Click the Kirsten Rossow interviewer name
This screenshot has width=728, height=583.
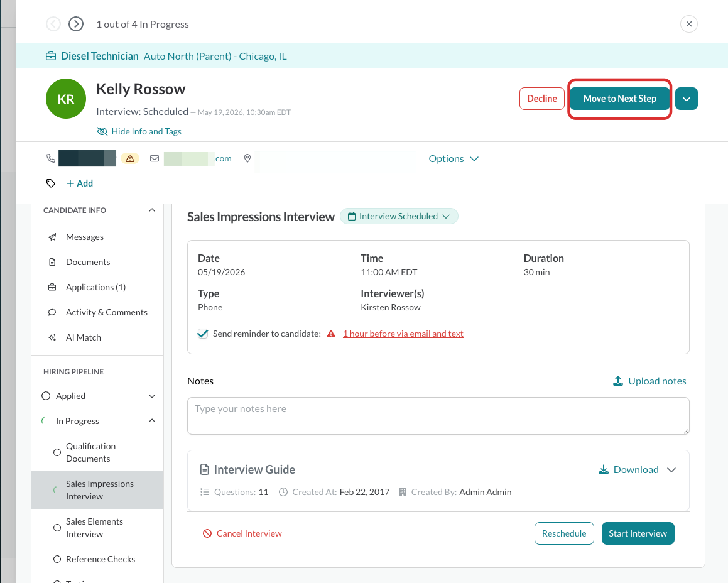point(391,308)
